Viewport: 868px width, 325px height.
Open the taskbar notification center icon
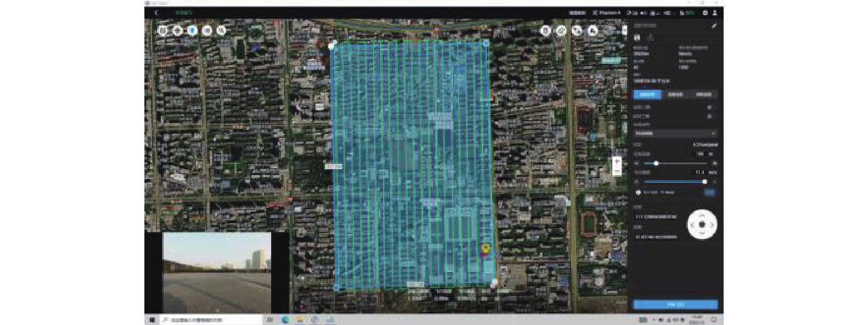coord(714,319)
